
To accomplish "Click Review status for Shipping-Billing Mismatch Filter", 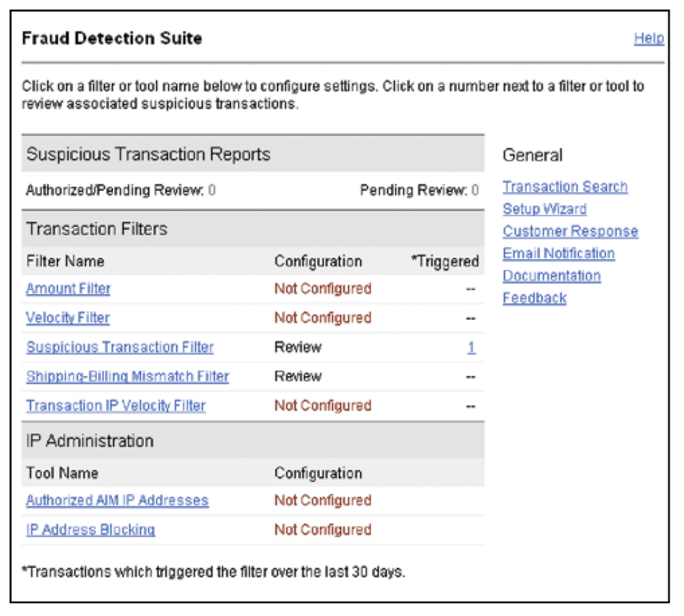I will click(298, 376).
